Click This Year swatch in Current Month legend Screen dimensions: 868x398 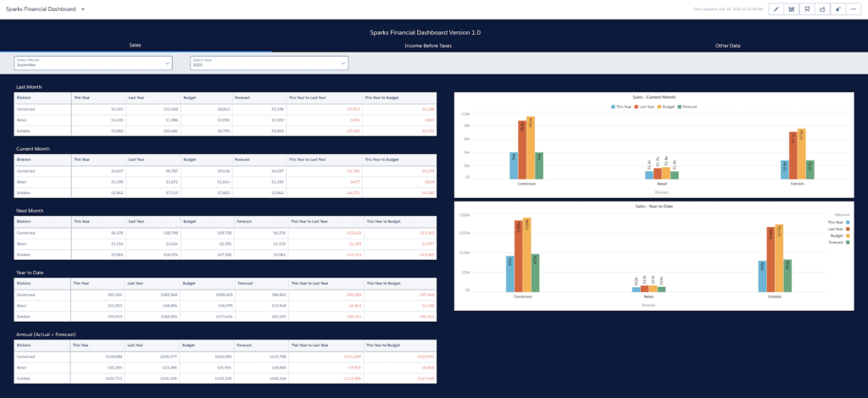point(614,106)
